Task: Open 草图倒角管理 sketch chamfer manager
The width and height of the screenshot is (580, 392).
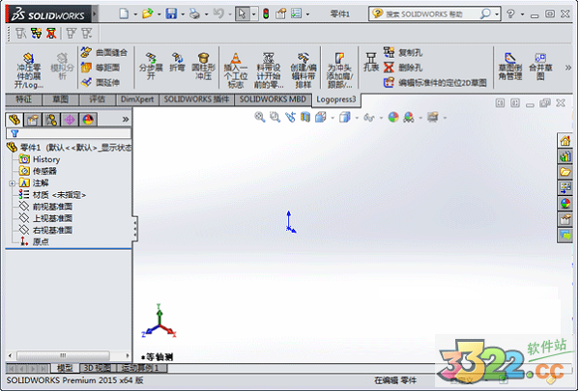Action: pyautogui.click(x=510, y=67)
